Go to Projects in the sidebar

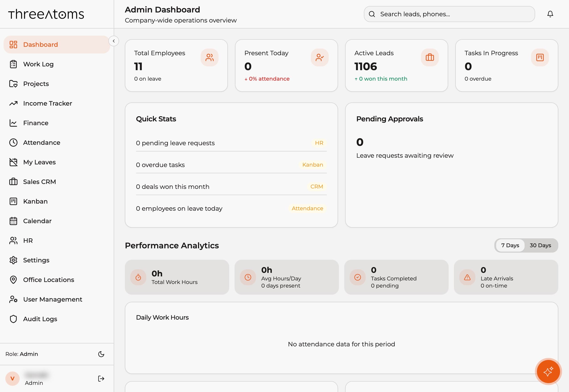click(57, 84)
